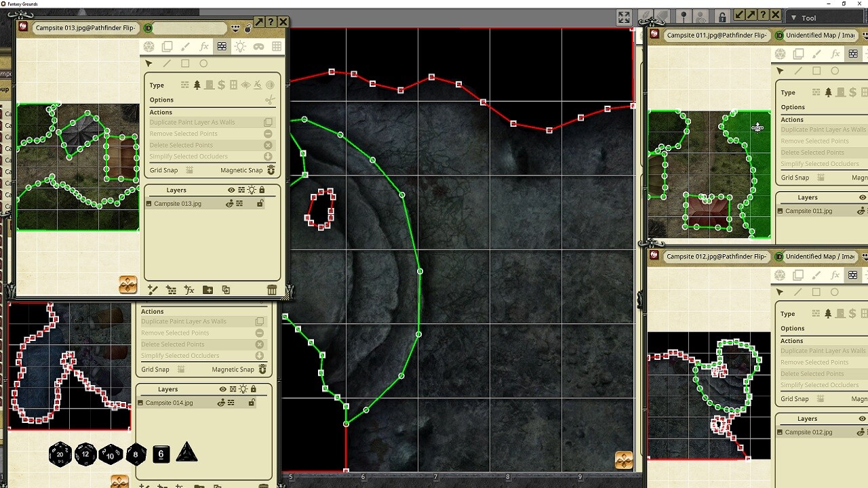Open share dropdown in Campsite 013 title bar
This screenshot has width=868, height=488.
tap(235, 28)
